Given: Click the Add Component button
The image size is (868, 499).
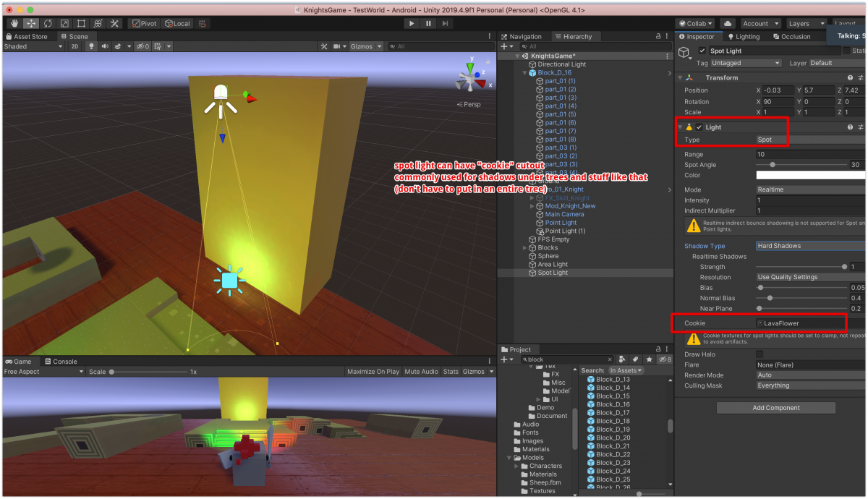Looking at the screenshot, I should 775,408.
